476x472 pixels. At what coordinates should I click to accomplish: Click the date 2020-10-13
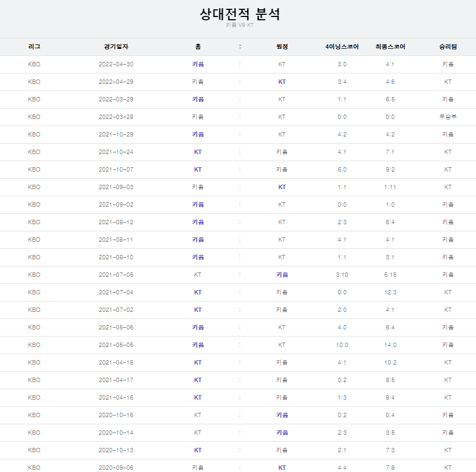pyautogui.click(x=116, y=450)
